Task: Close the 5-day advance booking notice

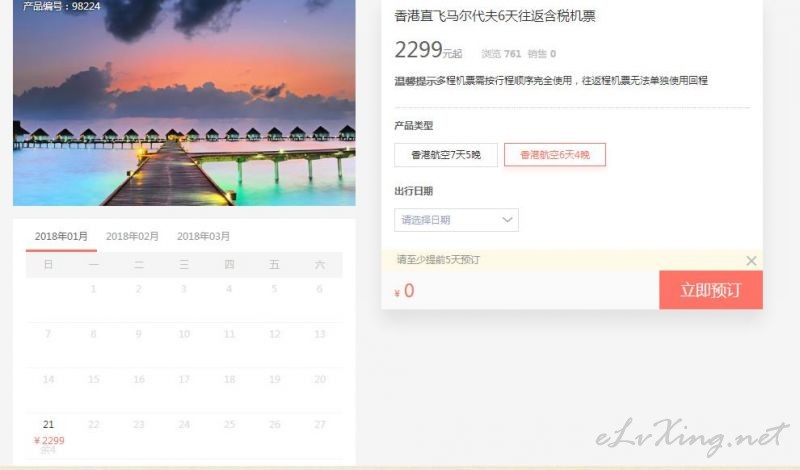Action: coord(751,261)
